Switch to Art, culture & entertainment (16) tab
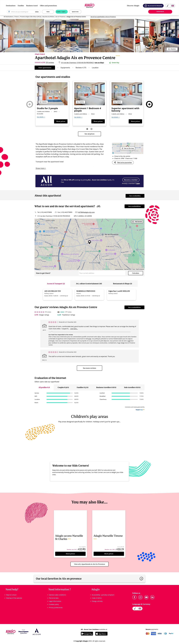 89,283
